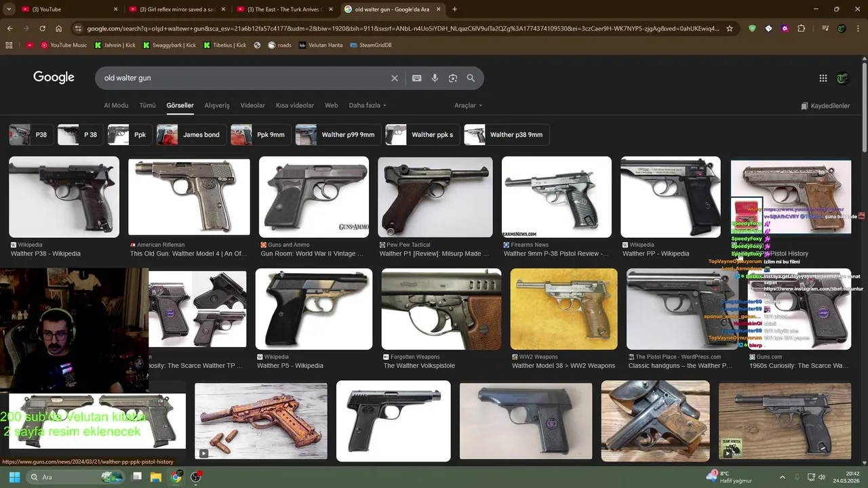This screenshot has height=488, width=868.
Task: Open the Google apps grid icon
Action: pos(823,78)
